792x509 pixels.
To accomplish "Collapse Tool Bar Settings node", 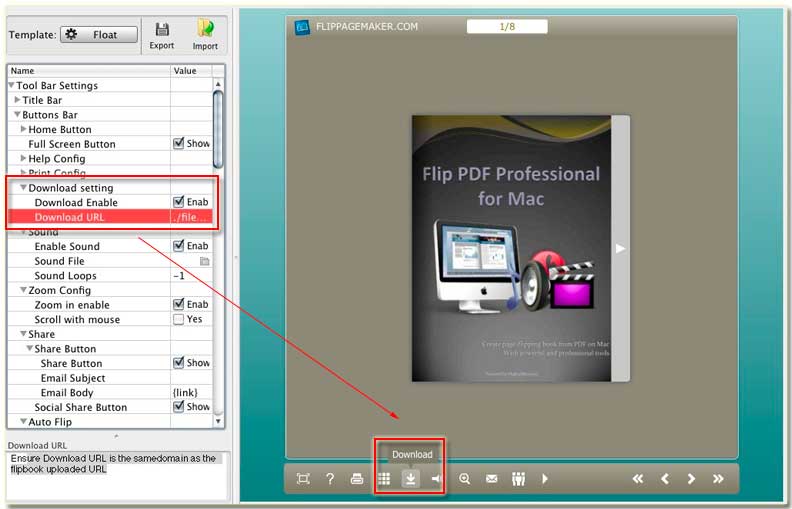I will (12, 85).
